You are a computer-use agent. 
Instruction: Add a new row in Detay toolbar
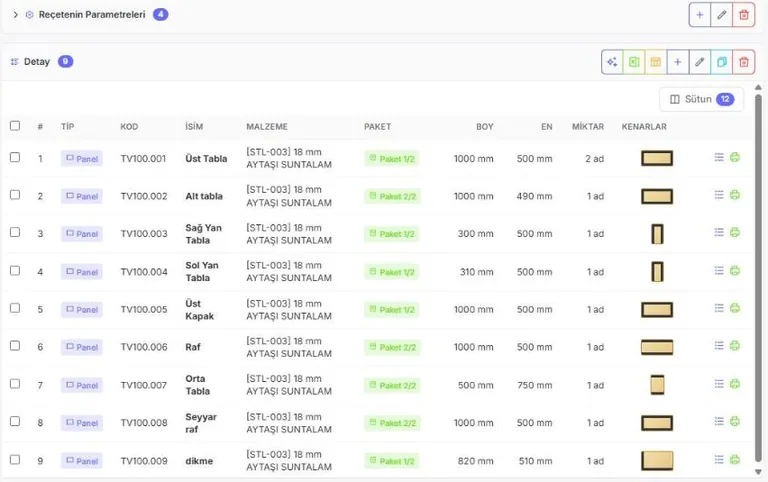pyautogui.click(x=677, y=62)
